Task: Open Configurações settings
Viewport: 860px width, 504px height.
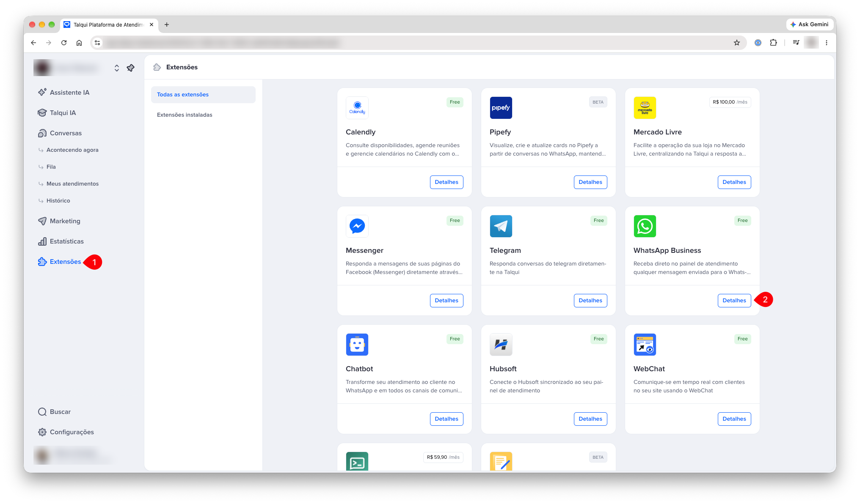Action: click(x=66, y=432)
